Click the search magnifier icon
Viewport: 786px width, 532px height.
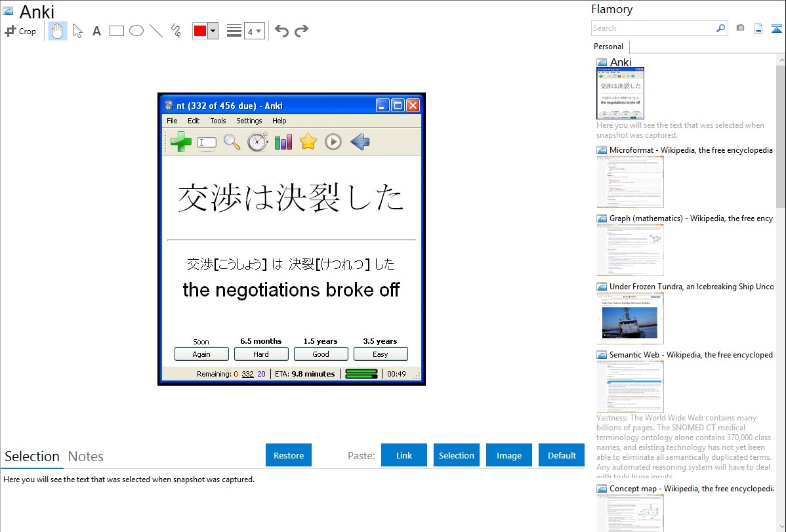pyautogui.click(x=721, y=28)
